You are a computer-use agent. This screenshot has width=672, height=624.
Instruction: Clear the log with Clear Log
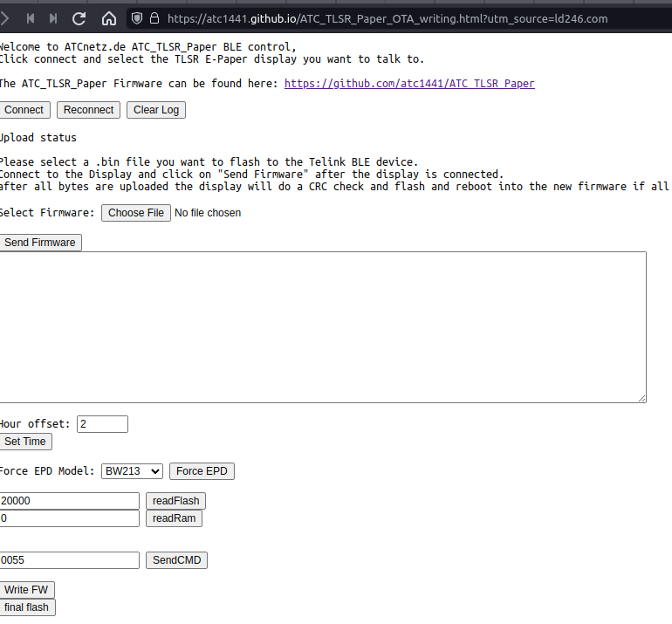[156, 110]
